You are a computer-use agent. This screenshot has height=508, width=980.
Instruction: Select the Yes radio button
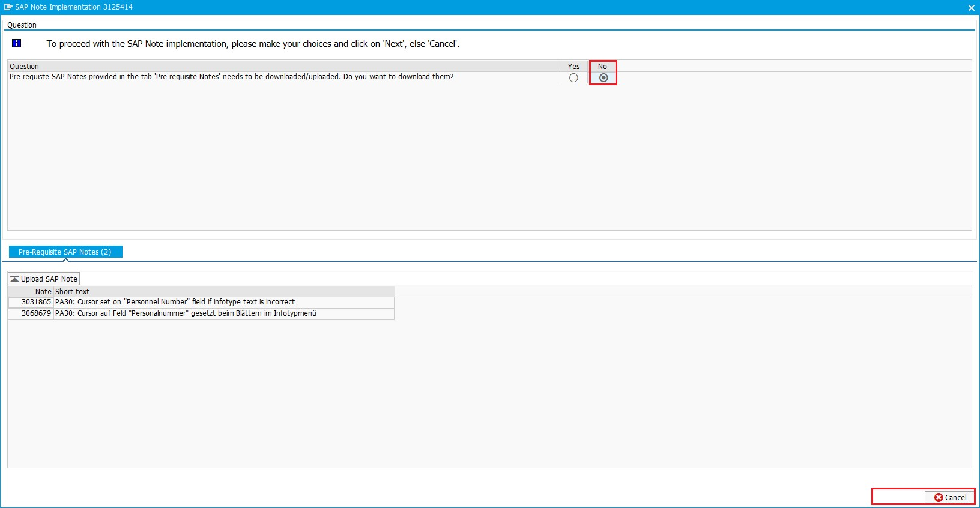point(573,78)
